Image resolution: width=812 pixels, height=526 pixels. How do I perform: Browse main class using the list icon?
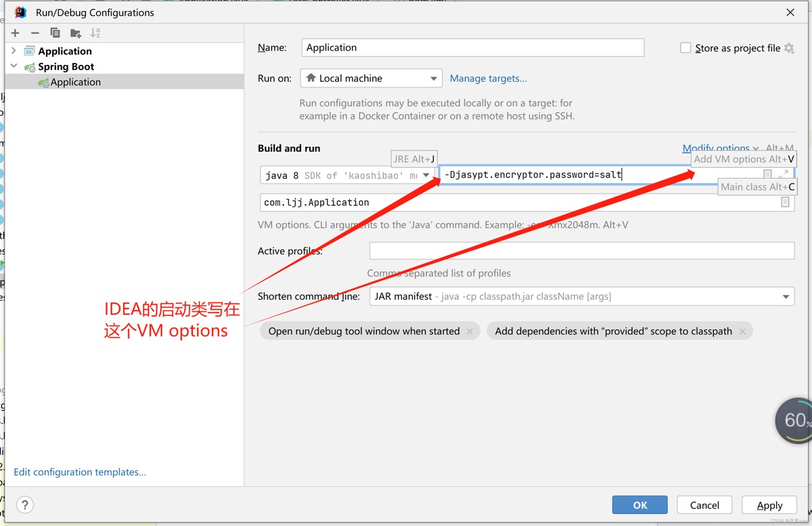tap(785, 202)
